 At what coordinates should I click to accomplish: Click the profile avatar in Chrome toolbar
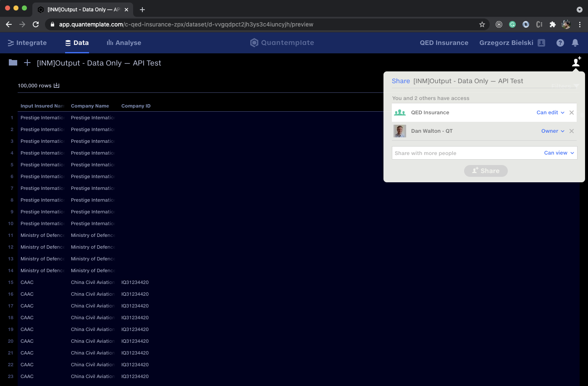[x=566, y=24]
